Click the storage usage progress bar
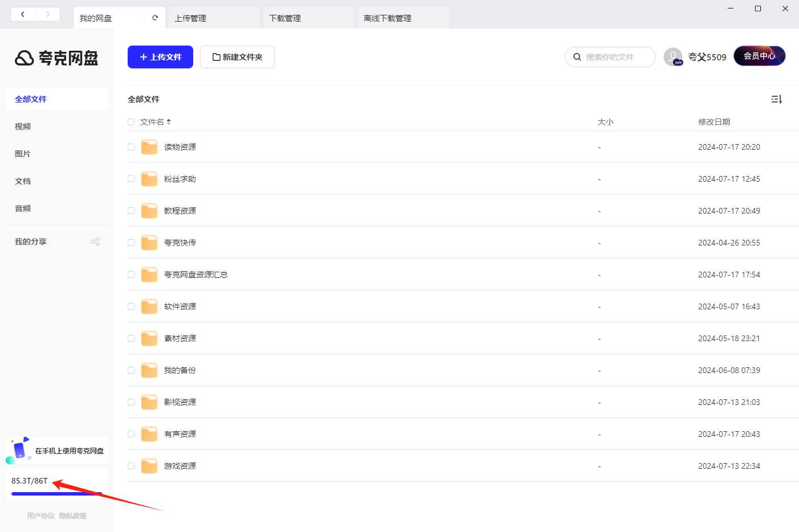This screenshot has width=799, height=532. (57, 493)
